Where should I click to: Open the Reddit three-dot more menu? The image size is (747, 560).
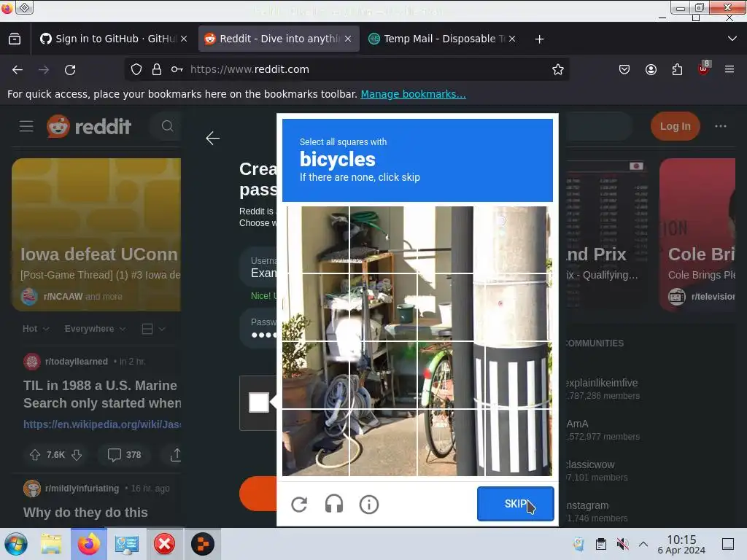point(721,126)
